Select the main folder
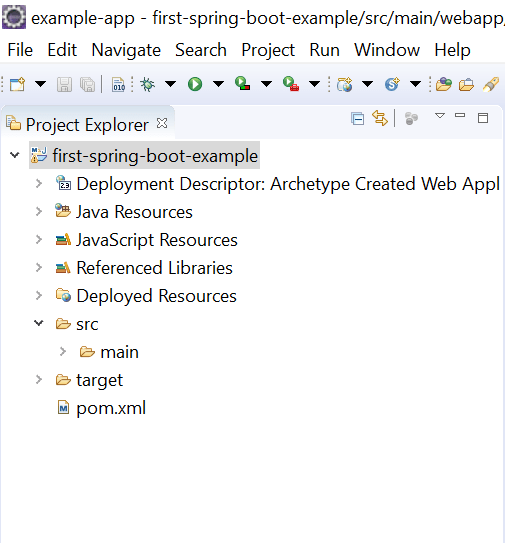Screen dimensions: 505x543 click(x=119, y=352)
